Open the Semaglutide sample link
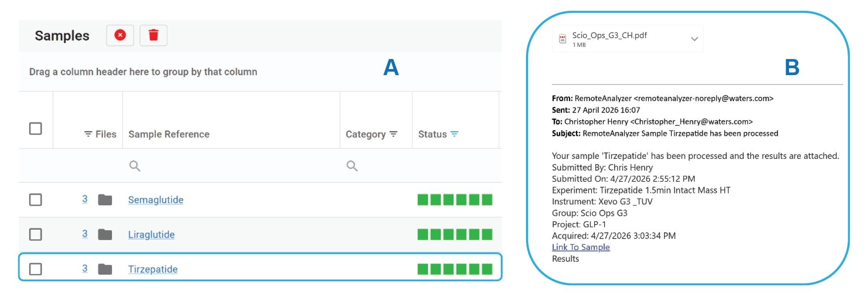This screenshot has width=868, height=300. [156, 200]
